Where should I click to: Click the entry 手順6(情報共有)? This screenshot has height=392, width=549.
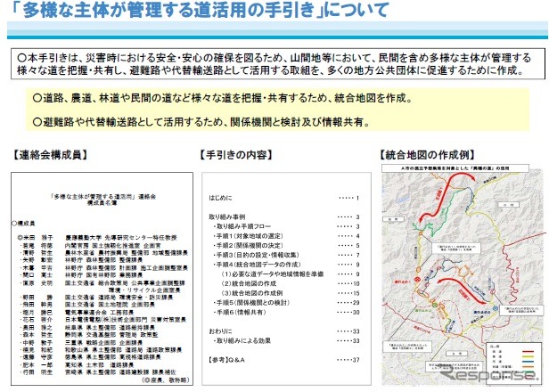coord(240,312)
